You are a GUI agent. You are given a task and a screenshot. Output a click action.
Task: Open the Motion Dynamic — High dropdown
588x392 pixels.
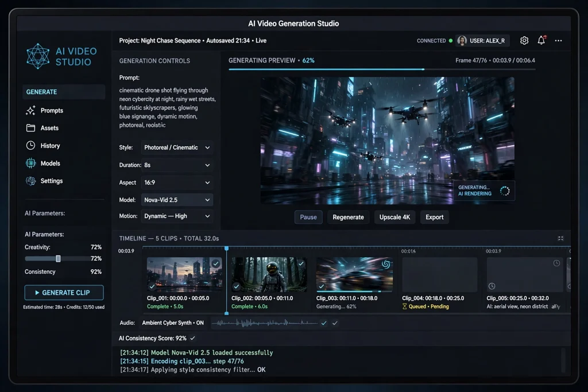pyautogui.click(x=177, y=216)
